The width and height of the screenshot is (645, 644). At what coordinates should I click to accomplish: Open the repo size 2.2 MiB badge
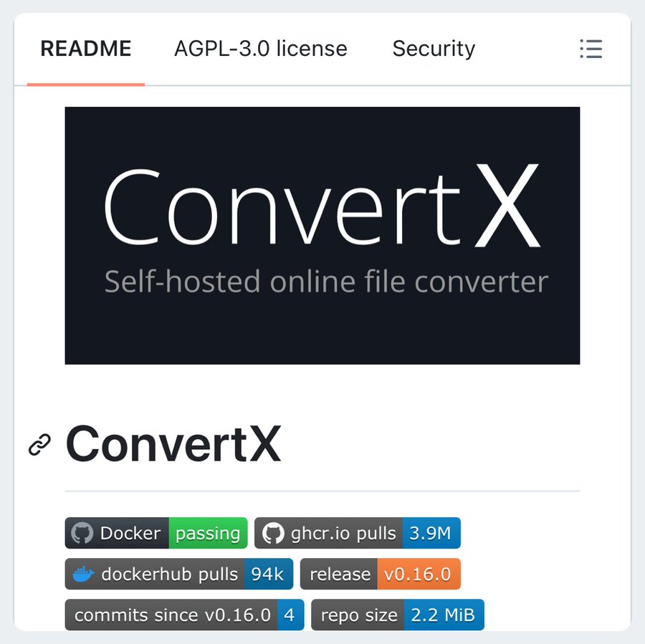tap(398, 615)
